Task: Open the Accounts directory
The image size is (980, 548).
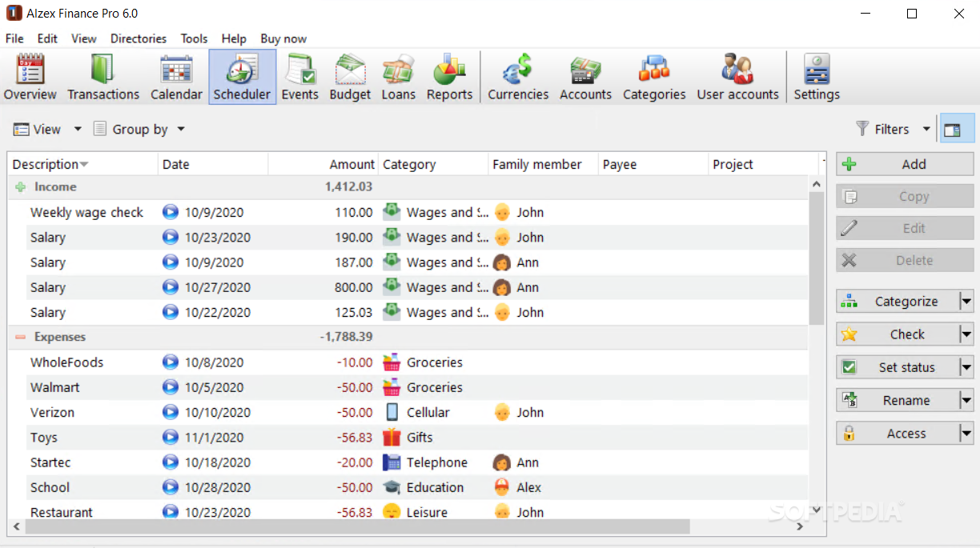Action: click(585, 77)
